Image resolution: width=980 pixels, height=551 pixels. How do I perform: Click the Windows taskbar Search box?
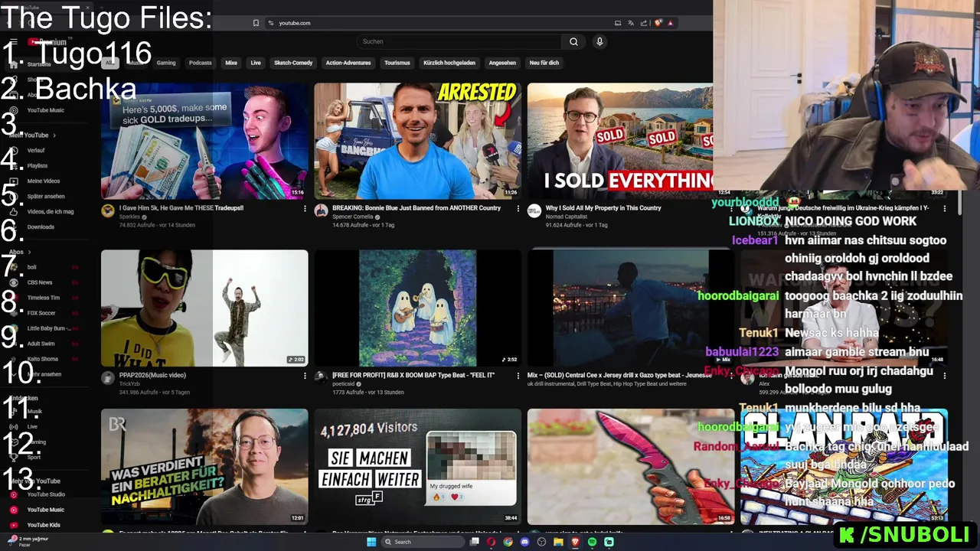pos(423,542)
